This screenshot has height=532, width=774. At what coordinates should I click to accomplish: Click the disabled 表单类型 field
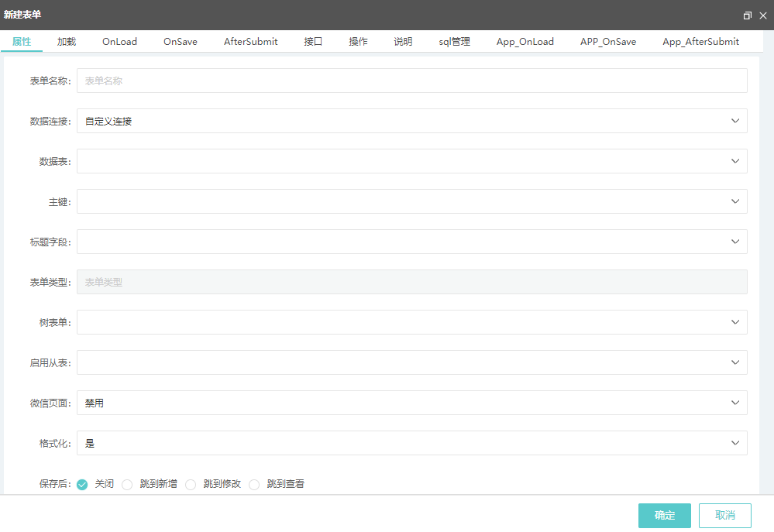click(411, 282)
